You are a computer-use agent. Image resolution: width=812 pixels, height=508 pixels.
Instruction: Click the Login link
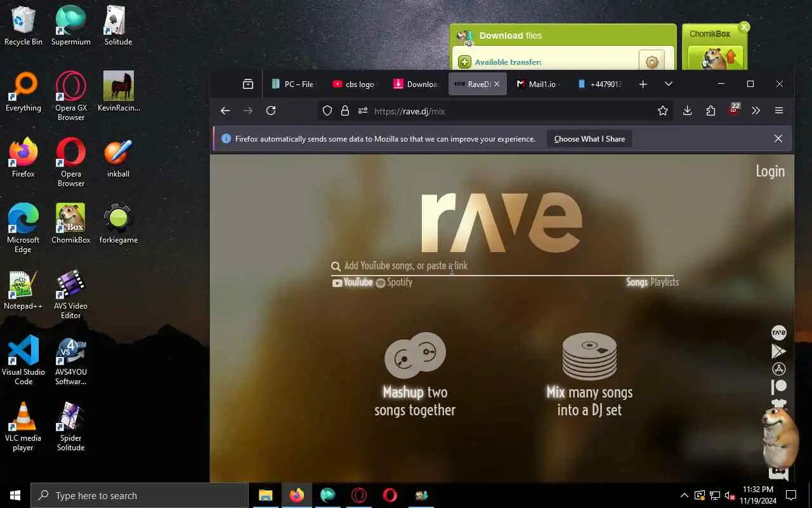pyautogui.click(x=770, y=171)
